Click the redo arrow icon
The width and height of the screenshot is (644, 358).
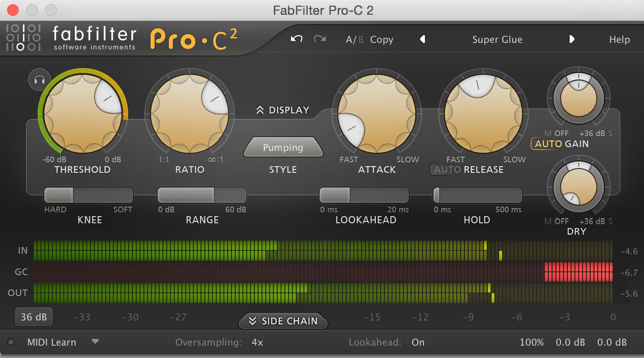pyautogui.click(x=320, y=40)
